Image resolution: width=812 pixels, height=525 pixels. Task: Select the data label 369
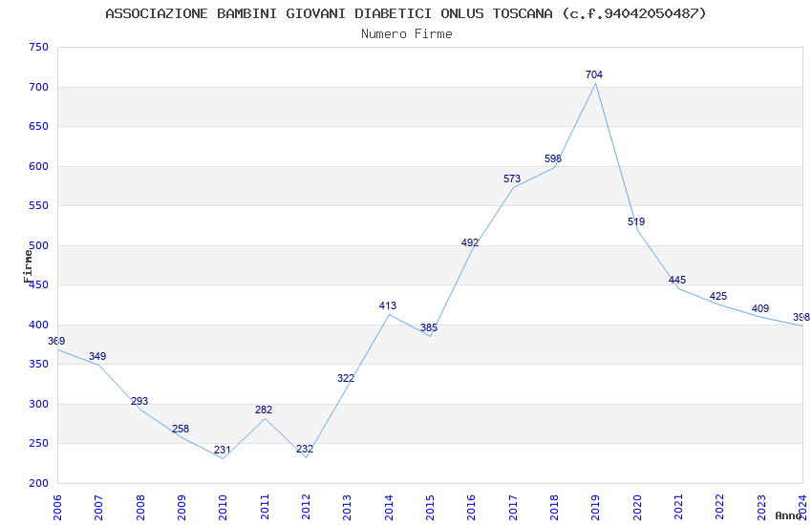click(x=56, y=341)
